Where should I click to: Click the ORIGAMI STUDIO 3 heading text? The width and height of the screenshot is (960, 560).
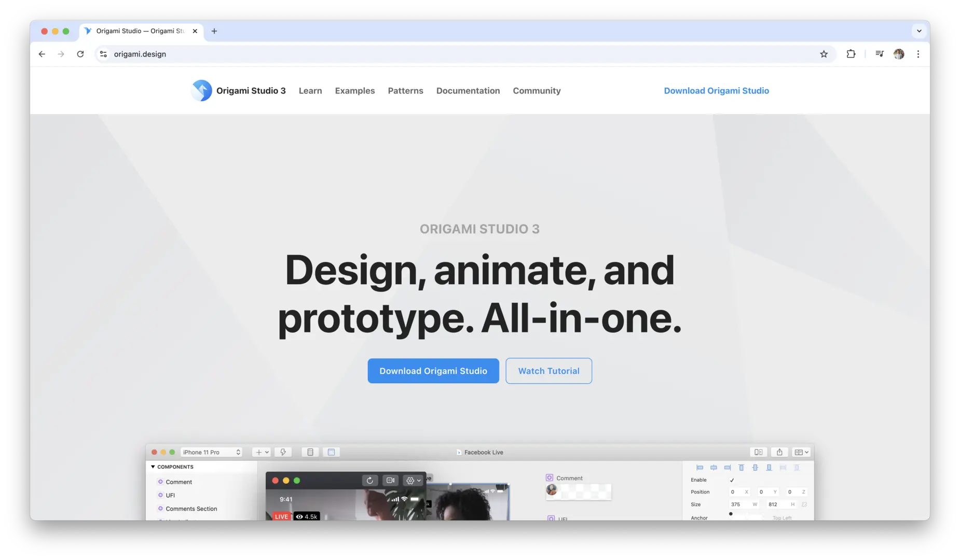479,229
